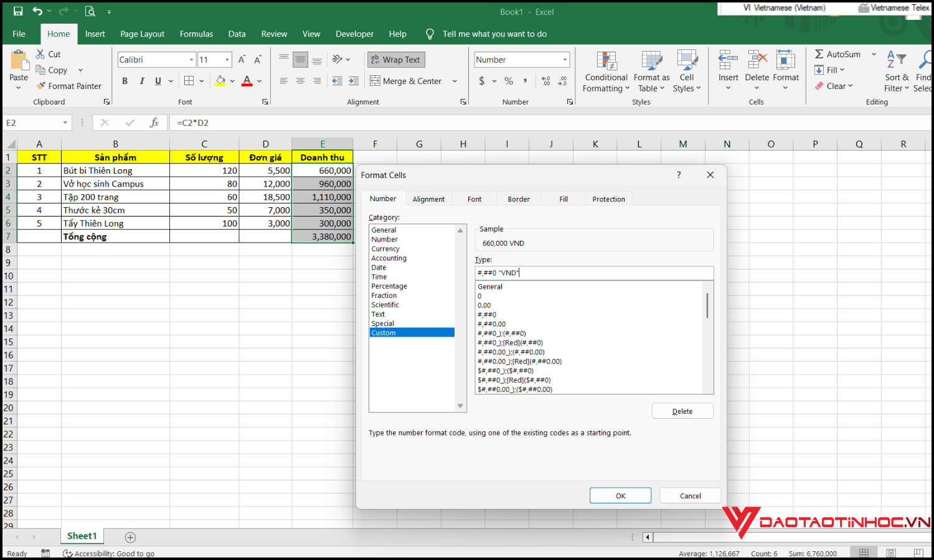Click the Delete cells icon
The image size is (934, 560).
point(757,60)
